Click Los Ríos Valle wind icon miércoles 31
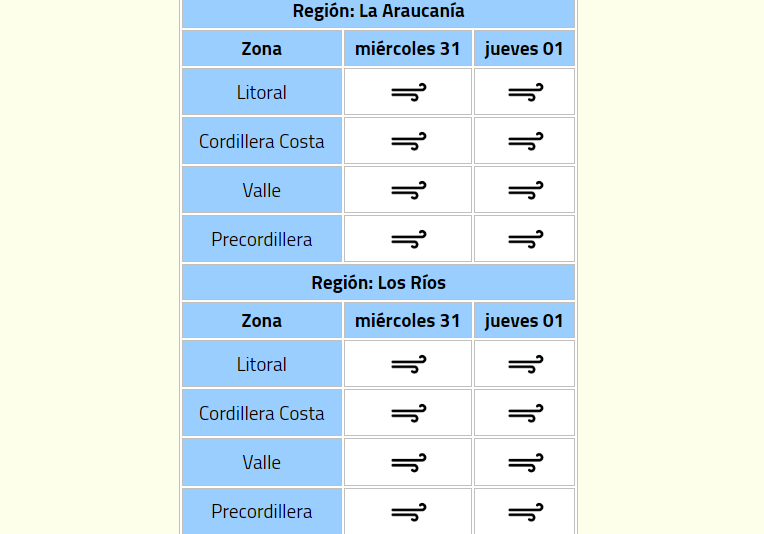This screenshot has height=534, width=764. (x=408, y=462)
